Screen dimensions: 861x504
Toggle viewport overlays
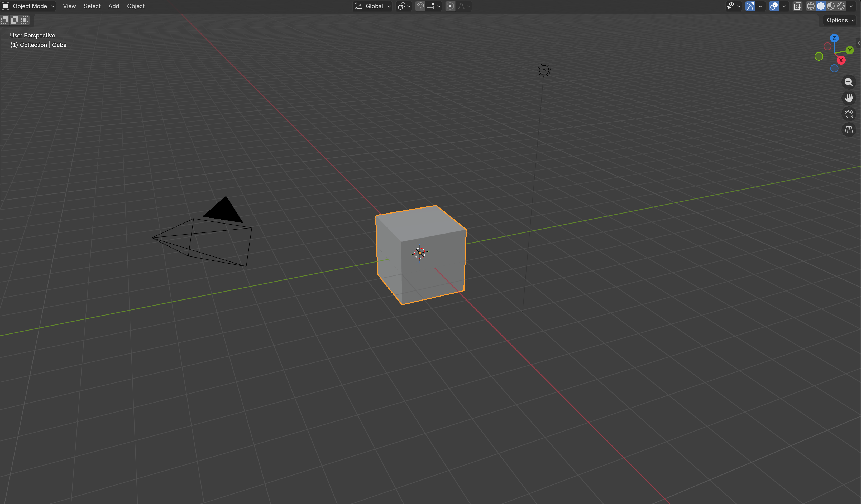pyautogui.click(x=774, y=6)
